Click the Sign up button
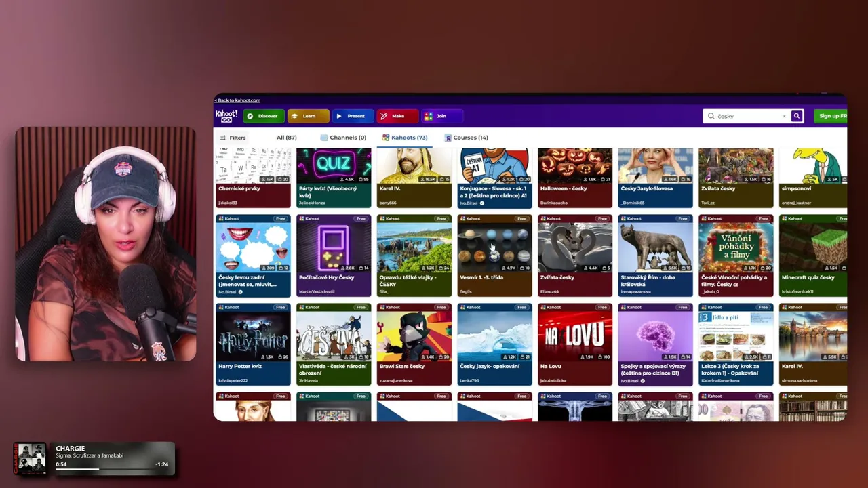The width and height of the screenshot is (868, 488). pyautogui.click(x=831, y=116)
